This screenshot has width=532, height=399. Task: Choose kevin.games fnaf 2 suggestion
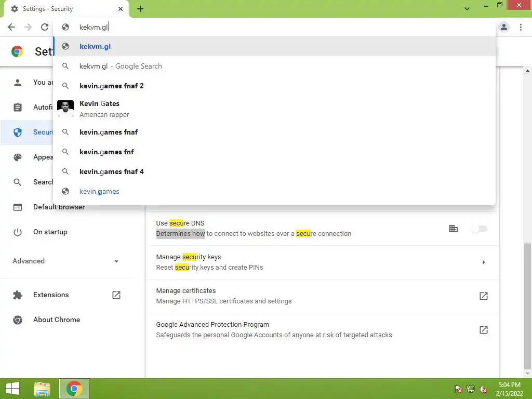click(274, 86)
